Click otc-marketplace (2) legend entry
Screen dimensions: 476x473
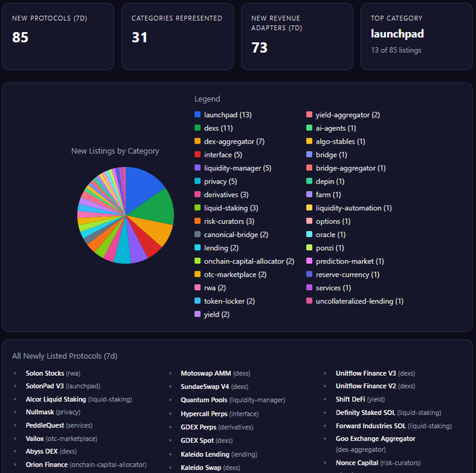click(x=230, y=275)
